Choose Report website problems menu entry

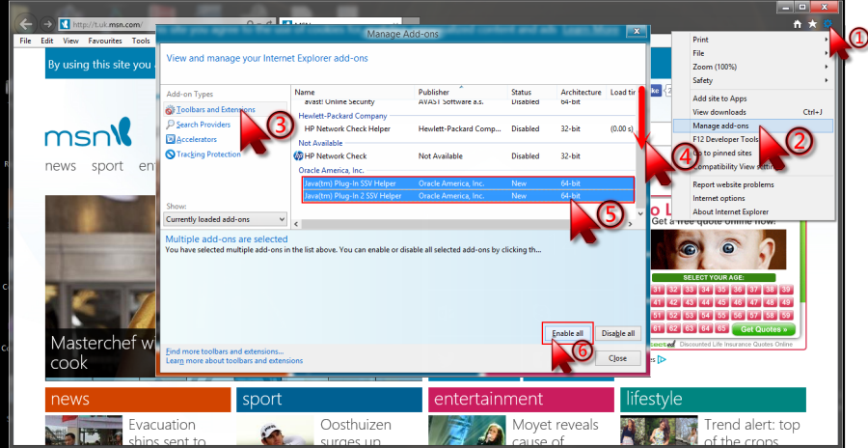click(753, 184)
